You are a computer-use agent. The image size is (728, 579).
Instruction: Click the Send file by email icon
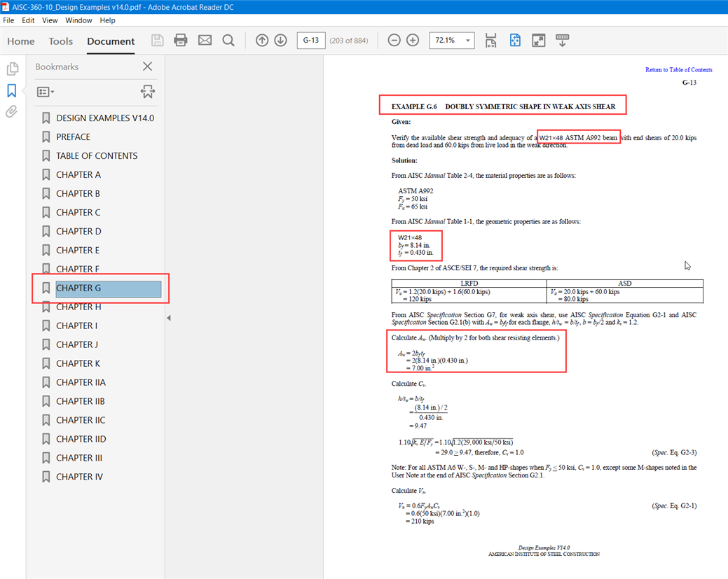coord(205,41)
